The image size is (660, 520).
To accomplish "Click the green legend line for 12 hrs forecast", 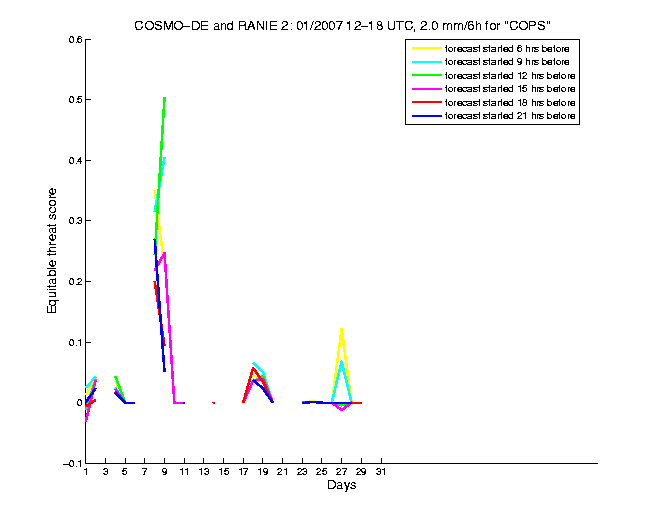I will coord(424,76).
